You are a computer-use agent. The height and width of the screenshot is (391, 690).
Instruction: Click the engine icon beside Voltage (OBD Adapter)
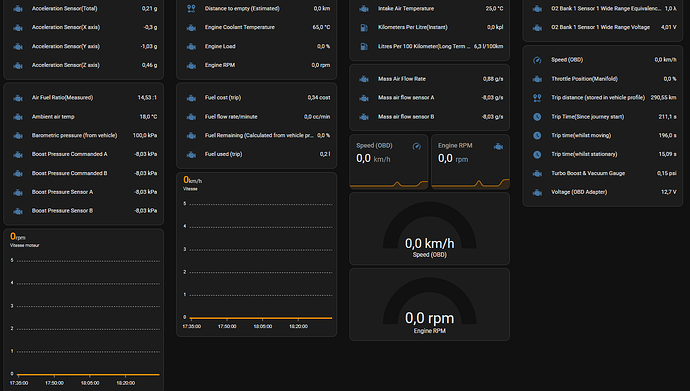[x=537, y=192]
